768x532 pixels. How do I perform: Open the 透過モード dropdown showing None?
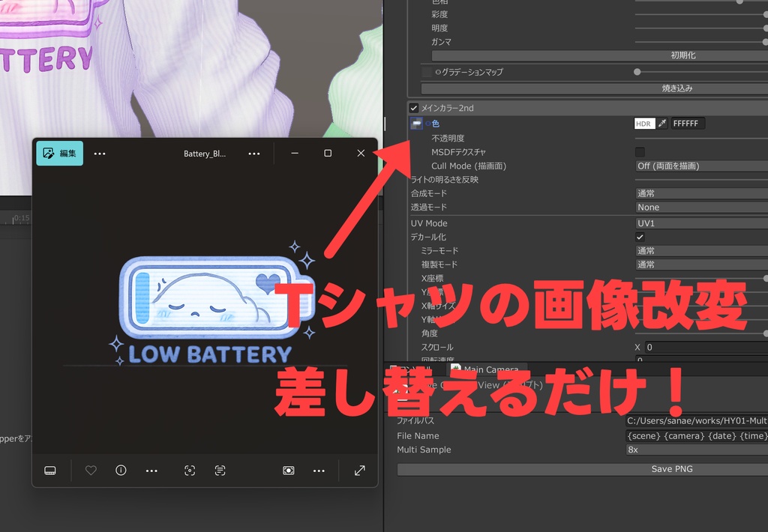(701, 207)
